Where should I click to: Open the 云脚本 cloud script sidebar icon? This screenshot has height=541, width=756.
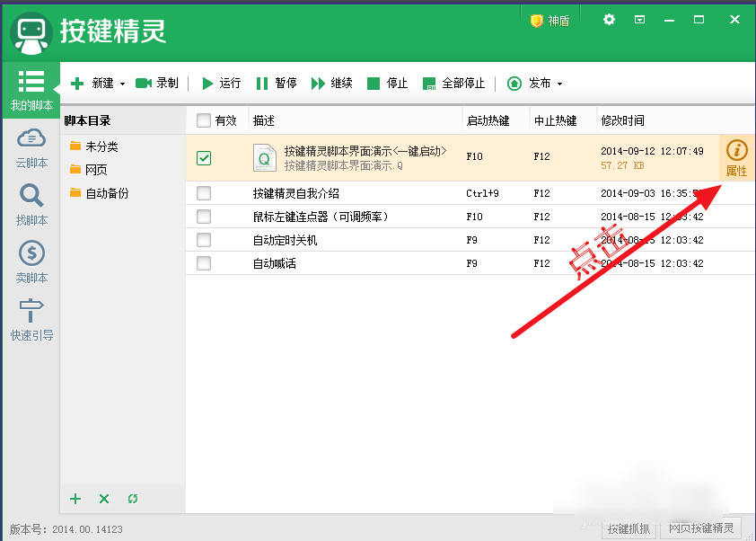[31, 138]
